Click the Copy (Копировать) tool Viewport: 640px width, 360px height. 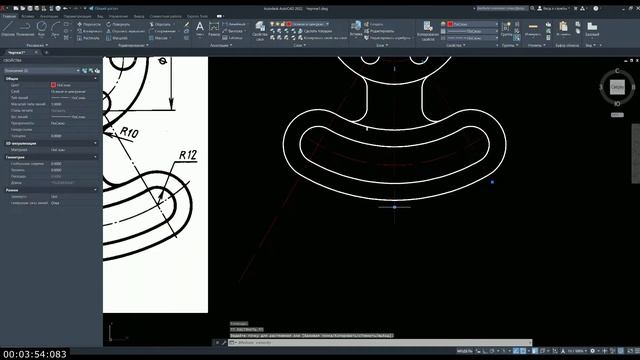(89, 31)
